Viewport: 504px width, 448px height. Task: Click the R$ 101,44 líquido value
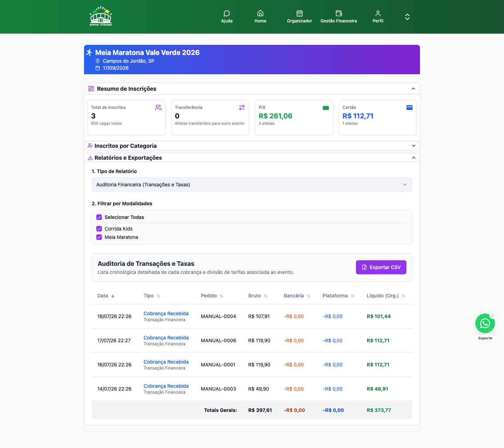click(x=379, y=316)
